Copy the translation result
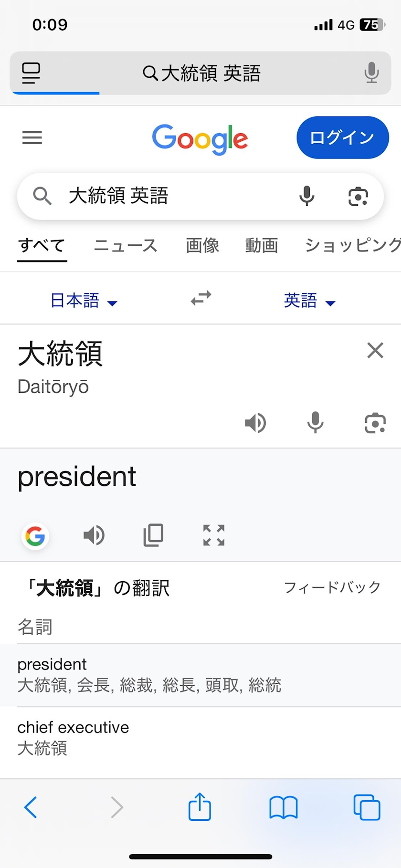The height and width of the screenshot is (868, 401). pyautogui.click(x=153, y=535)
